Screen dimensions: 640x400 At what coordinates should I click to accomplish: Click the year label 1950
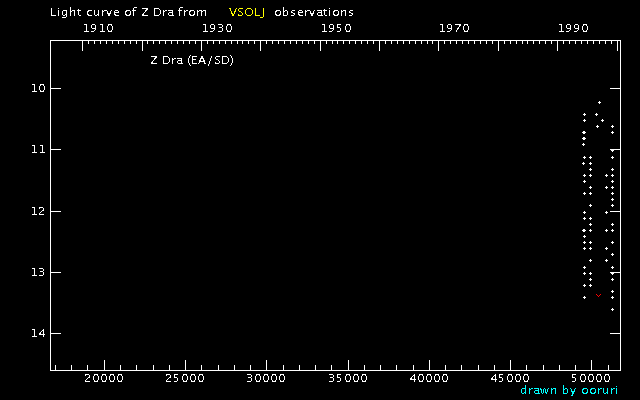(336, 28)
